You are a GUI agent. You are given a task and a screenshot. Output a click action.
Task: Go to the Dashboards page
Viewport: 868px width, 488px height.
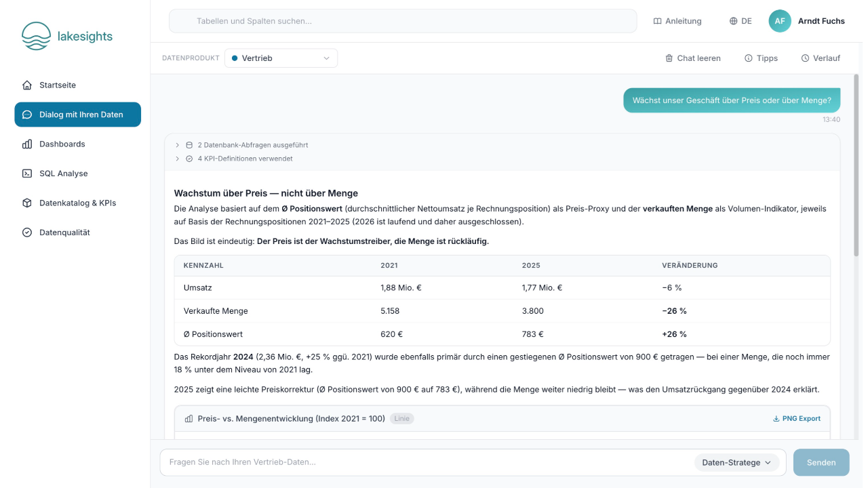coord(77,144)
